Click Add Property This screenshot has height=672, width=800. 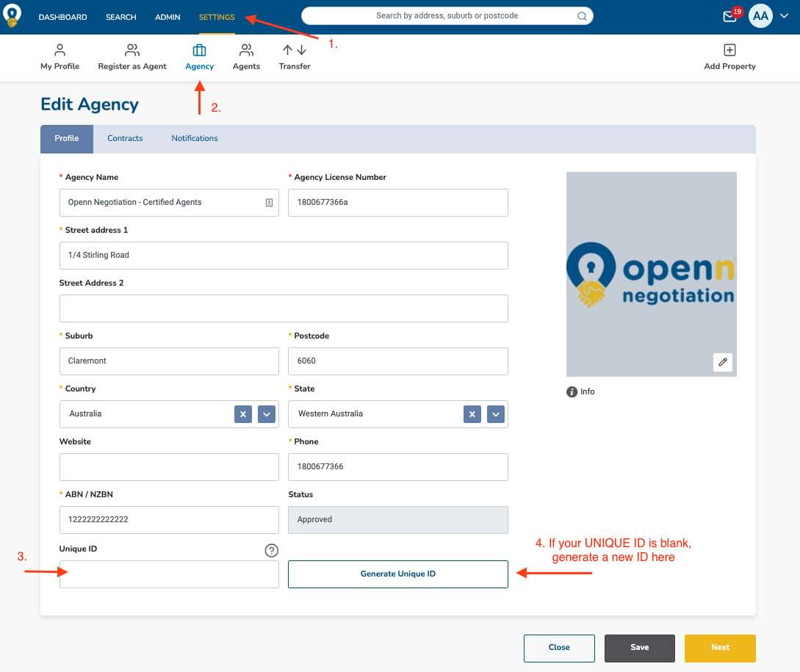point(729,57)
